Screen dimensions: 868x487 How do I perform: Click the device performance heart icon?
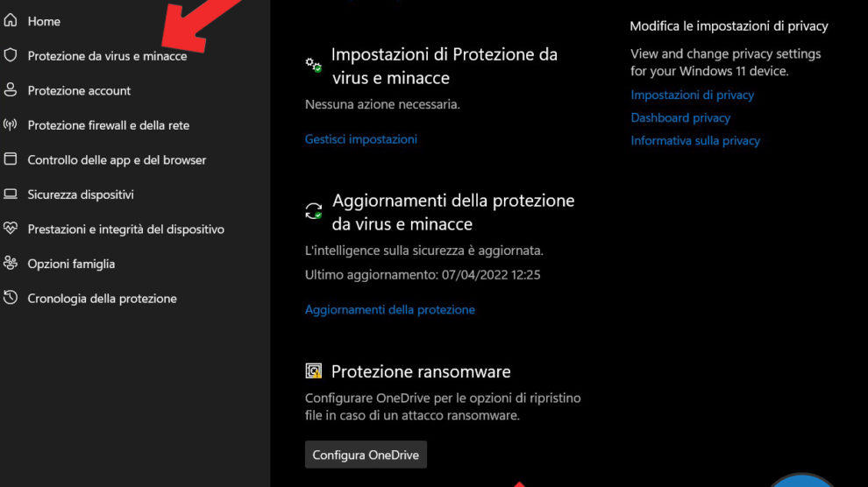tap(11, 229)
